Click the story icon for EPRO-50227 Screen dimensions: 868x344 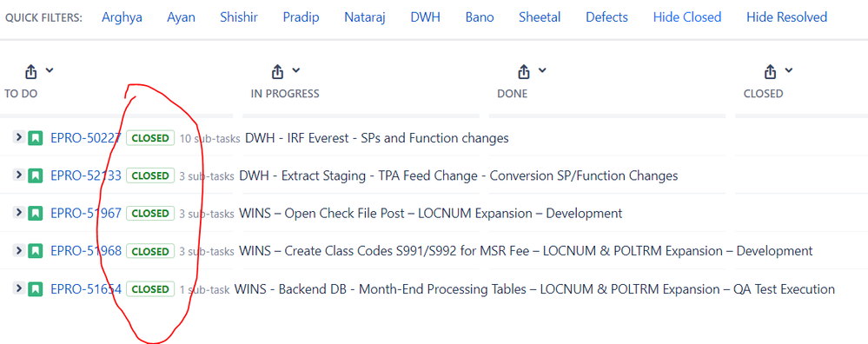pos(36,138)
